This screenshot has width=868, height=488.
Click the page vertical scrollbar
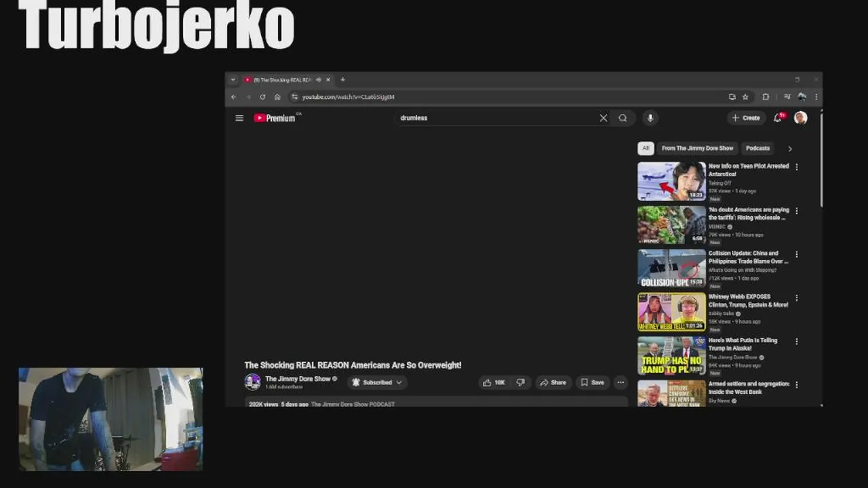pyautogui.click(x=821, y=160)
